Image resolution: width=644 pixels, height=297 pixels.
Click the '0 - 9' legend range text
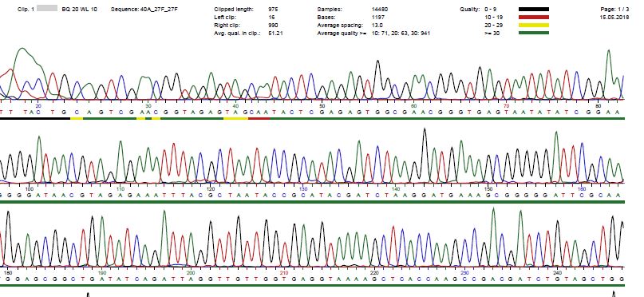coord(491,9)
